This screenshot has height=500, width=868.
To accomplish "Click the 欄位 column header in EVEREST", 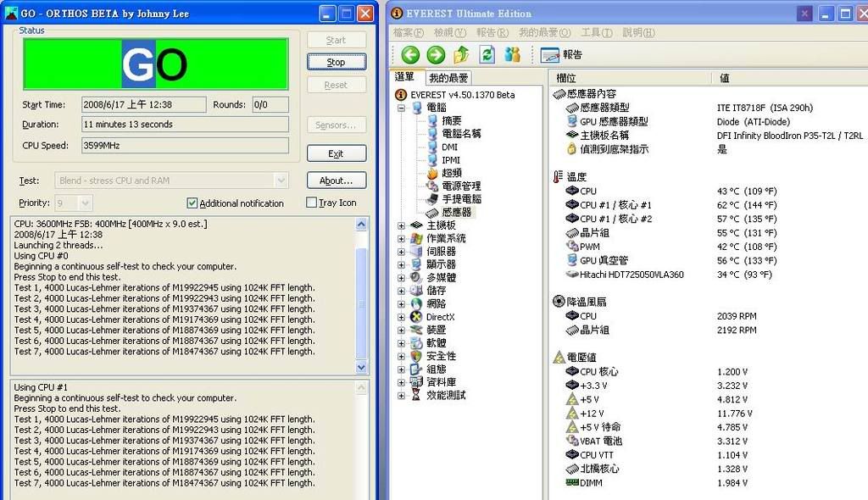I will (x=631, y=78).
